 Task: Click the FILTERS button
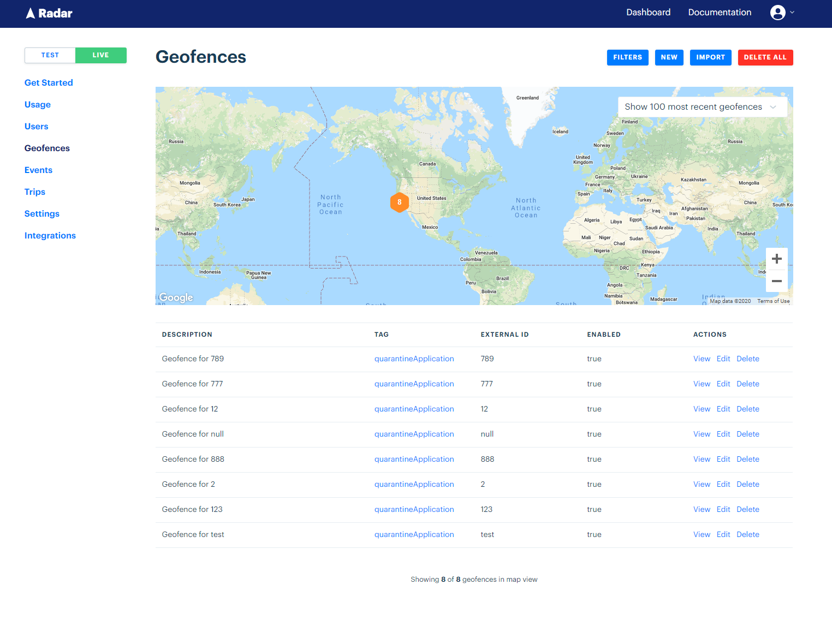point(628,57)
